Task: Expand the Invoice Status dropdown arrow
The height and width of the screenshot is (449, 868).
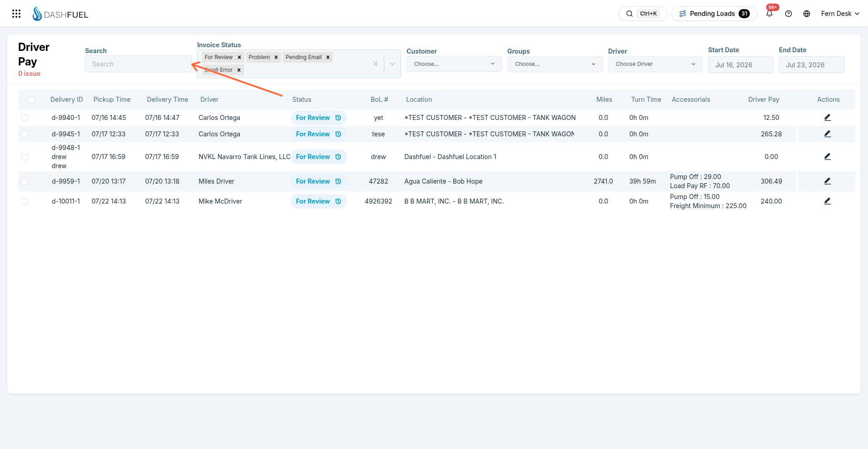Action: (x=392, y=64)
